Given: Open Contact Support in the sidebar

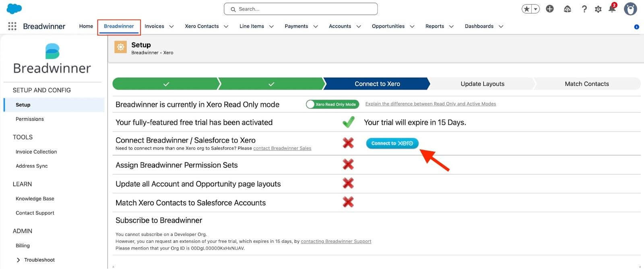Looking at the screenshot, I should 35,213.
